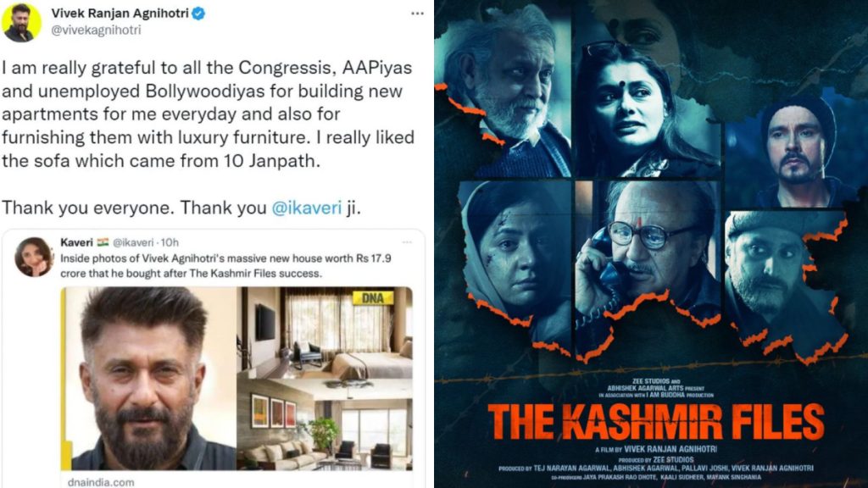Image resolution: width=868 pixels, height=488 pixels.
Task: Open the living room sofa photo in the preview
Action: point(325,425)
